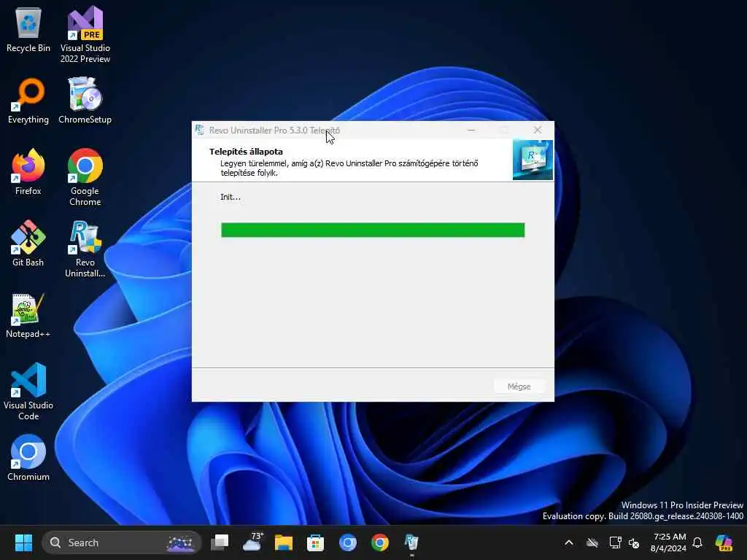Click the green installation progress bar
This screenshot has width=747, height=560.
pos(373,230)
